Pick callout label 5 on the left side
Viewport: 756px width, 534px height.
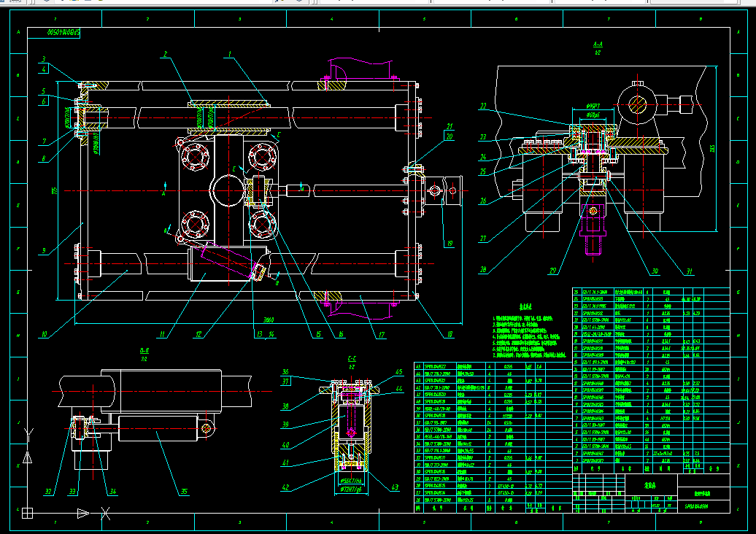coord(43,92)
